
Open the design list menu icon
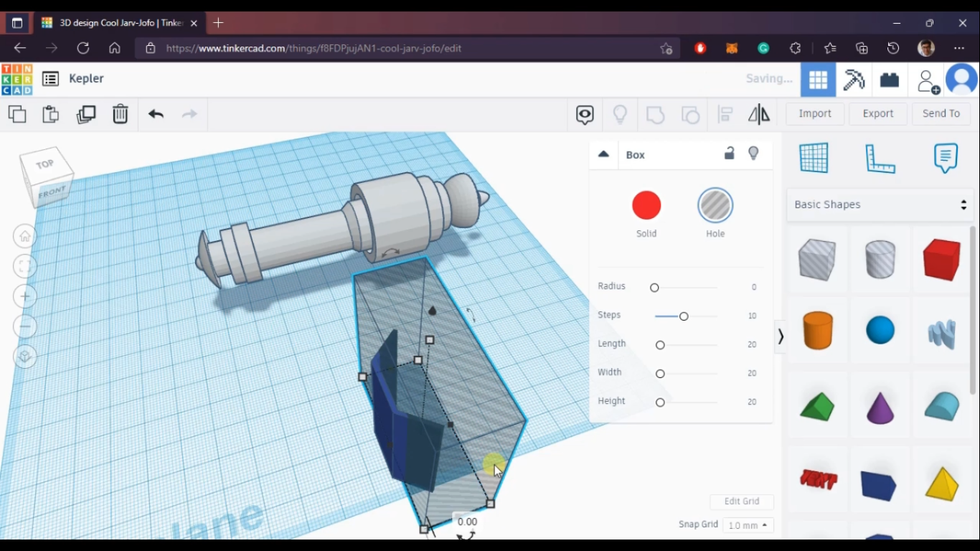[x=50, y=79]
